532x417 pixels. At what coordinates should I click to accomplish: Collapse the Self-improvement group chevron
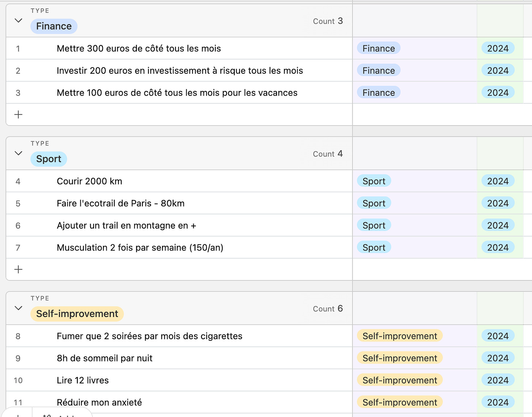18,308
